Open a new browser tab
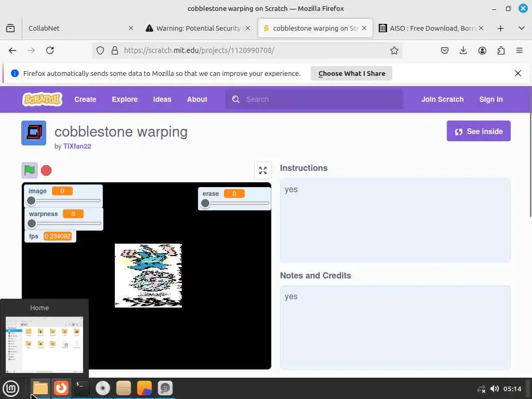The width and height of the screenshot is (532, 399). point(500,28)
